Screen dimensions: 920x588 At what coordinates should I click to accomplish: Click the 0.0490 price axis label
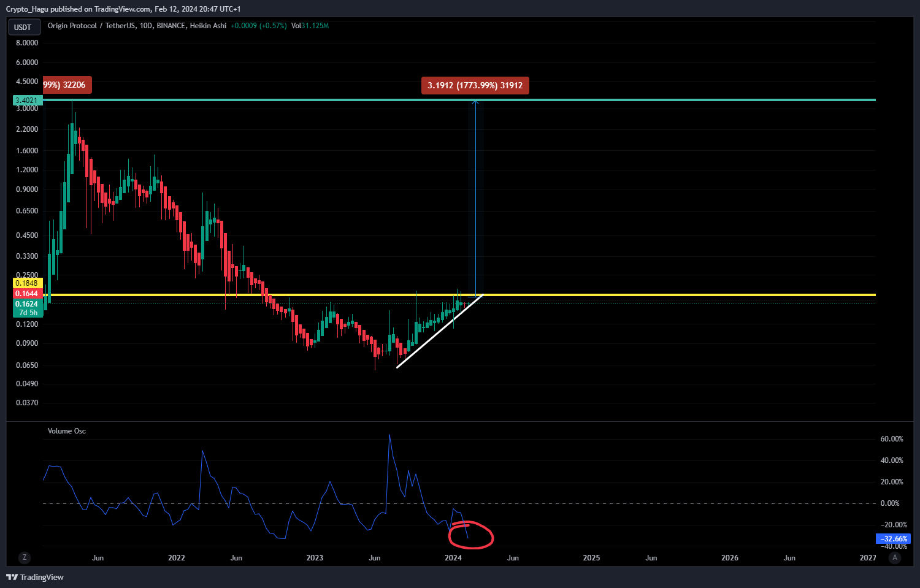coord(27,384)
